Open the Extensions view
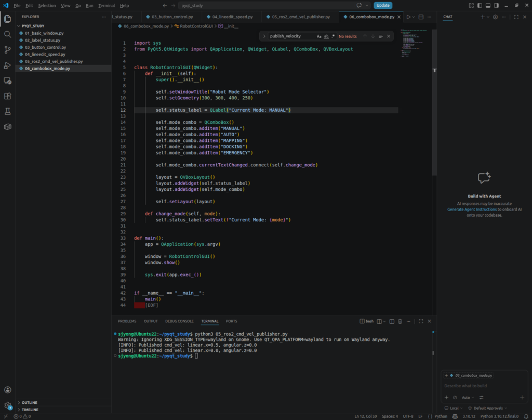The image size is (532, 420). [7, 97]
